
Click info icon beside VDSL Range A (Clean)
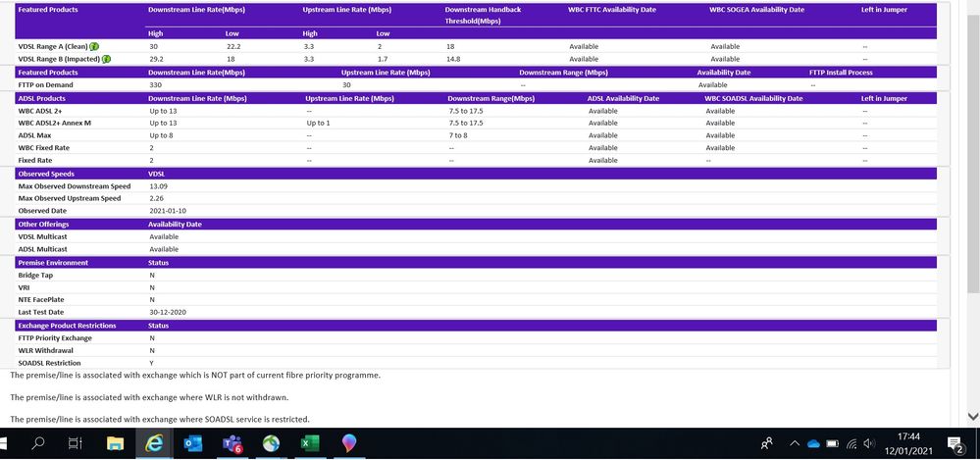[94, 46]
